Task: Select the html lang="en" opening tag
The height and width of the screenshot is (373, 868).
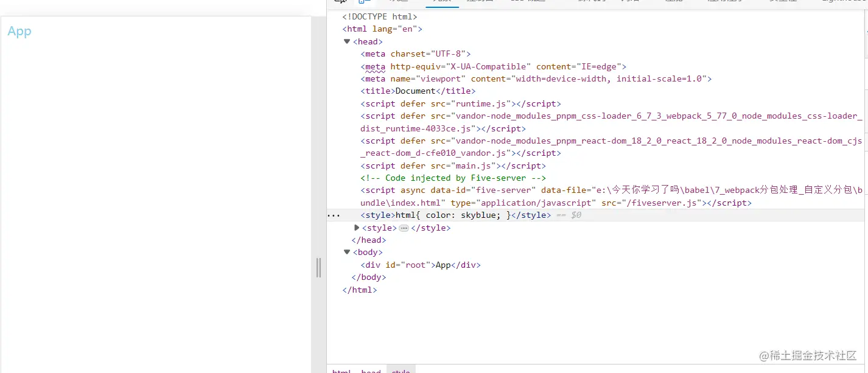Action: pos(382,29)
